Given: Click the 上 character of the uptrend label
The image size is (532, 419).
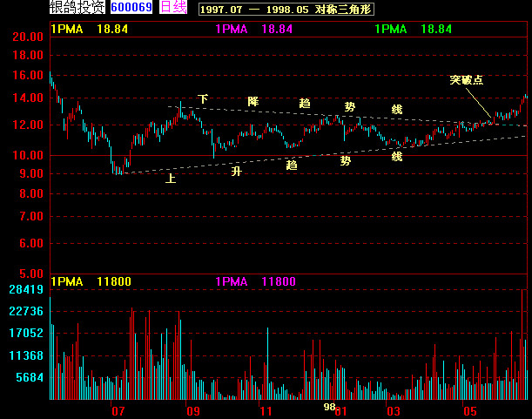Looking at the screenshot, I should 171,178.
